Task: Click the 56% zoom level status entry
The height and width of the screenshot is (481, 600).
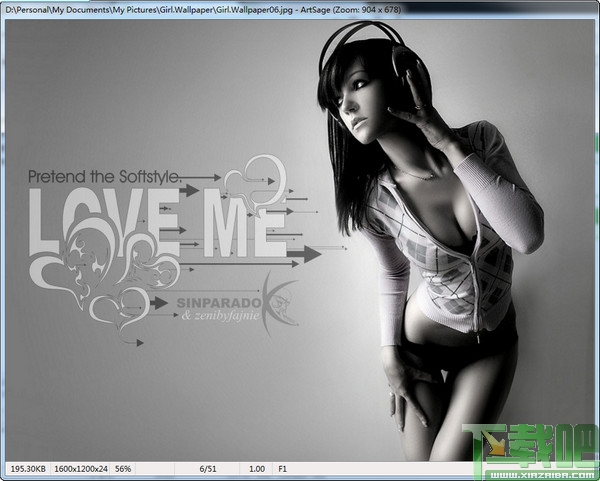Action: (x=123, y=469)
